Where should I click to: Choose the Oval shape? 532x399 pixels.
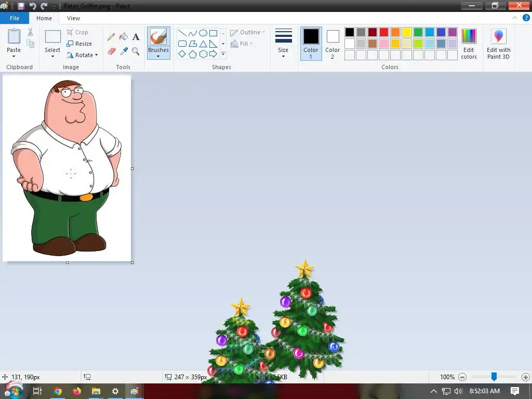tap(203, 33)
